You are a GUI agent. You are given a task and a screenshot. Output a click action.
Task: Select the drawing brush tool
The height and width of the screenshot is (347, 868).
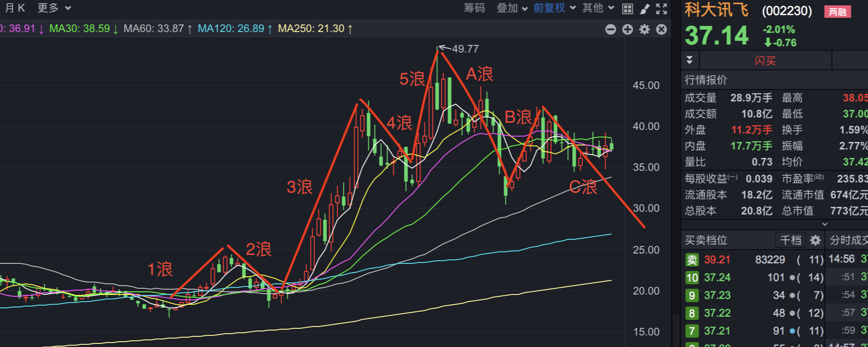(x=645, y=8)
